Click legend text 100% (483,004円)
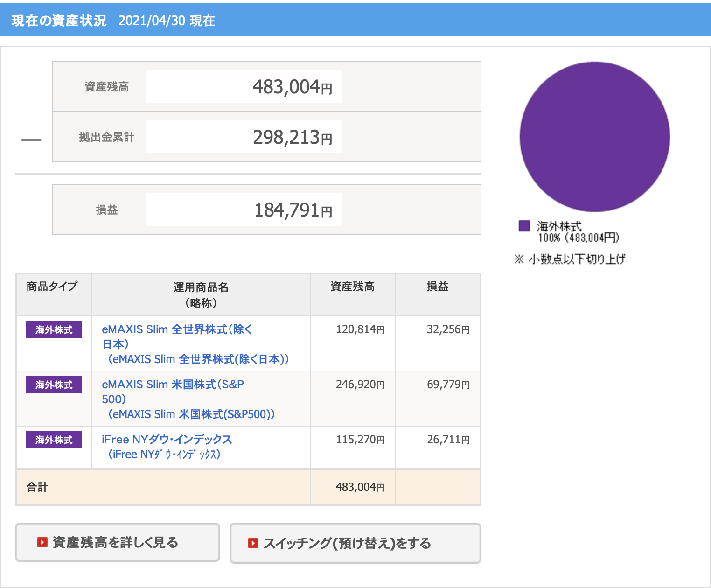The image size is (711, 588). pos(579,238)
